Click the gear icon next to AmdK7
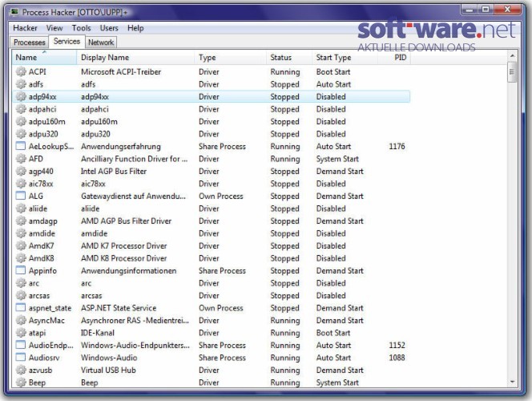Screen dimensions: 532x401 [x=21, y=246]
